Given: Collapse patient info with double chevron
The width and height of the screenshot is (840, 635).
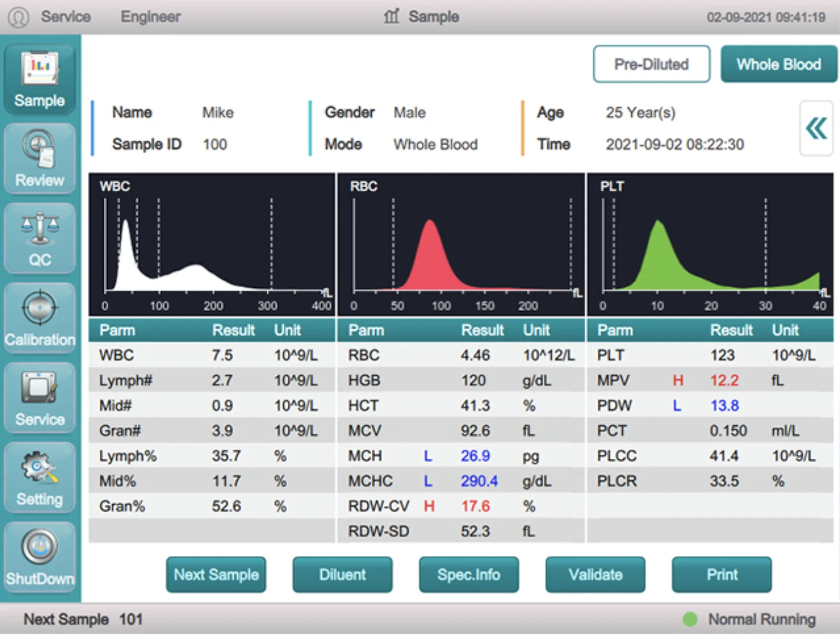Looking at the screenshot, I should pyautogui.click(x=816, y=128).
